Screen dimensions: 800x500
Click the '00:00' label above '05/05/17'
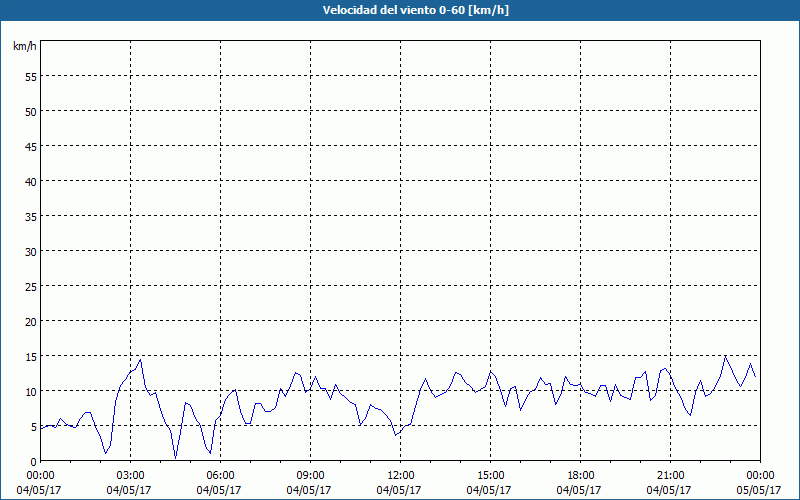[x=760, y=476]
